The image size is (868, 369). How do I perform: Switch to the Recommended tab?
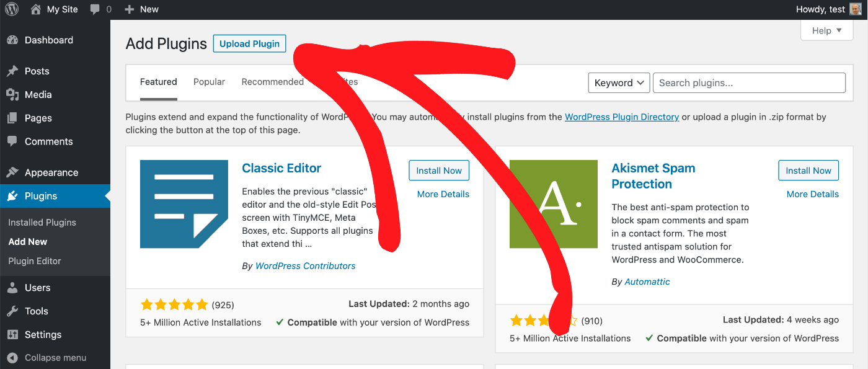pos(273,82)
